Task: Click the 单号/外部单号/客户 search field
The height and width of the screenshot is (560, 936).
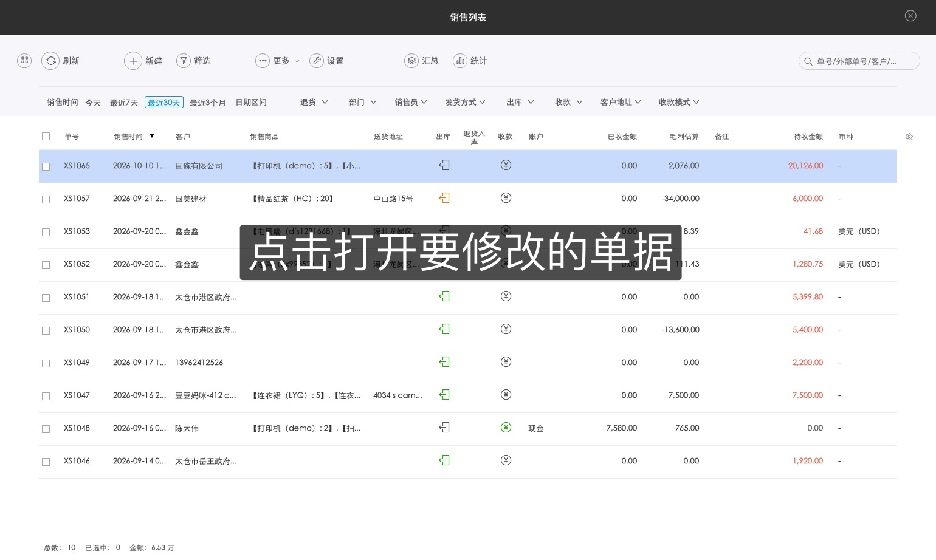Action: click(x=859, y=61)
